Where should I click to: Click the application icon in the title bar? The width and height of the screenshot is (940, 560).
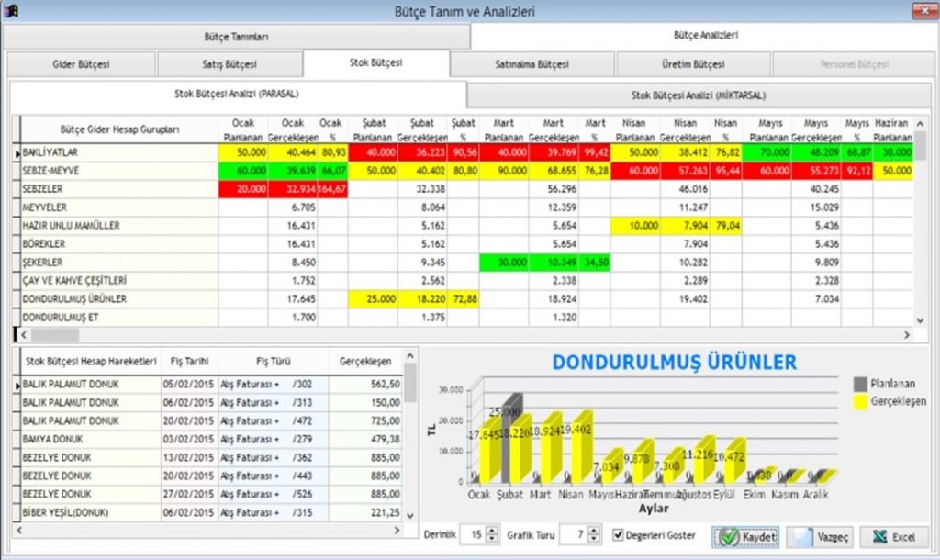[13, 10]
